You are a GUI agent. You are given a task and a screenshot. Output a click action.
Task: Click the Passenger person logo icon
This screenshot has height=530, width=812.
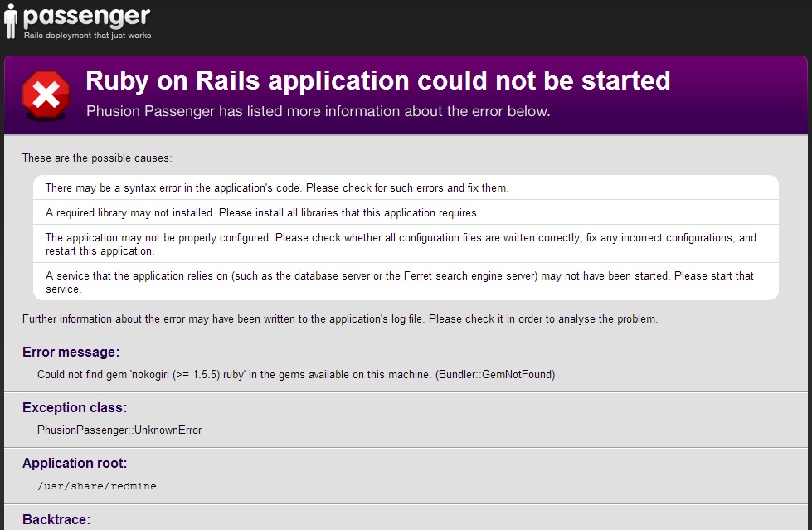[x=10, y=22]
